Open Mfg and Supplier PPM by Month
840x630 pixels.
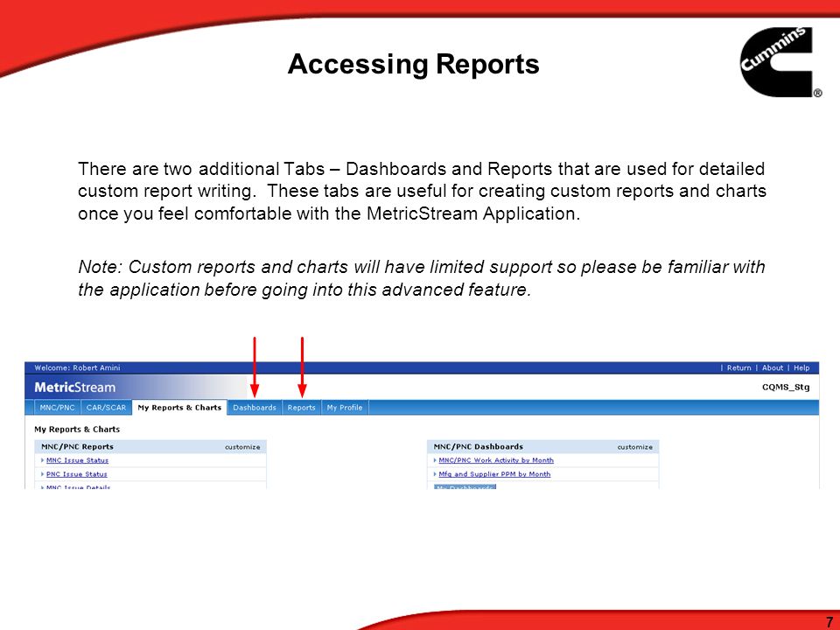(494, 474)
